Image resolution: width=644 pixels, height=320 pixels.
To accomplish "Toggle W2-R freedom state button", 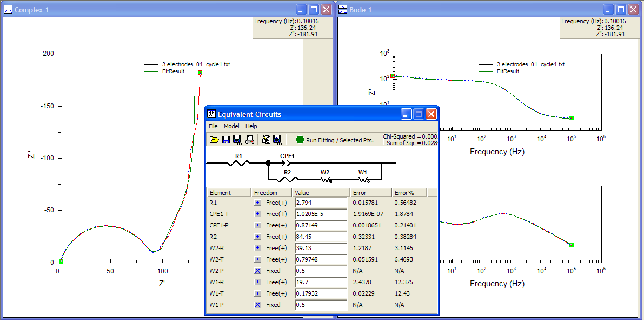I will (x=257, y=248).
